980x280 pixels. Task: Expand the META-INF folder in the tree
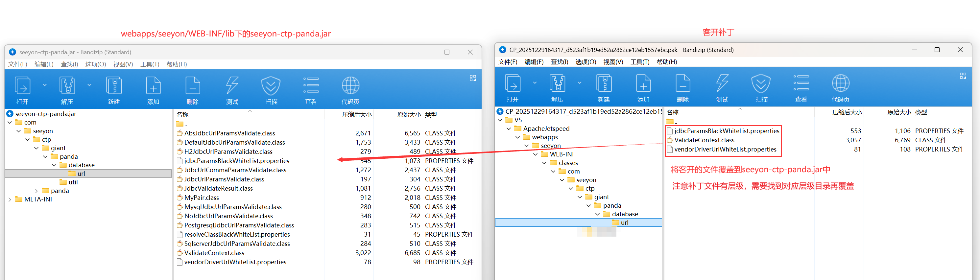[x=10, y=199]
